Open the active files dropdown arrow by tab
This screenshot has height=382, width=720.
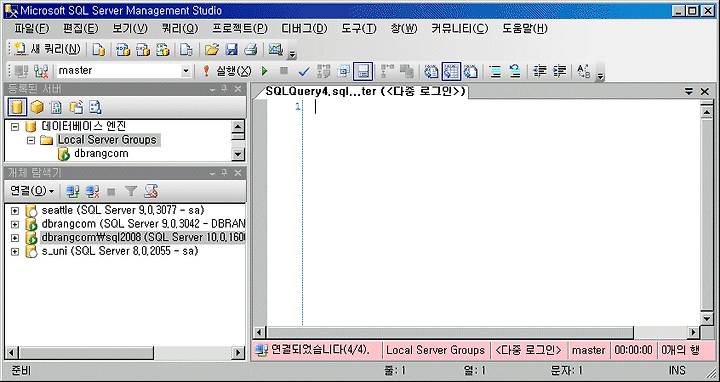coord(689,91)
